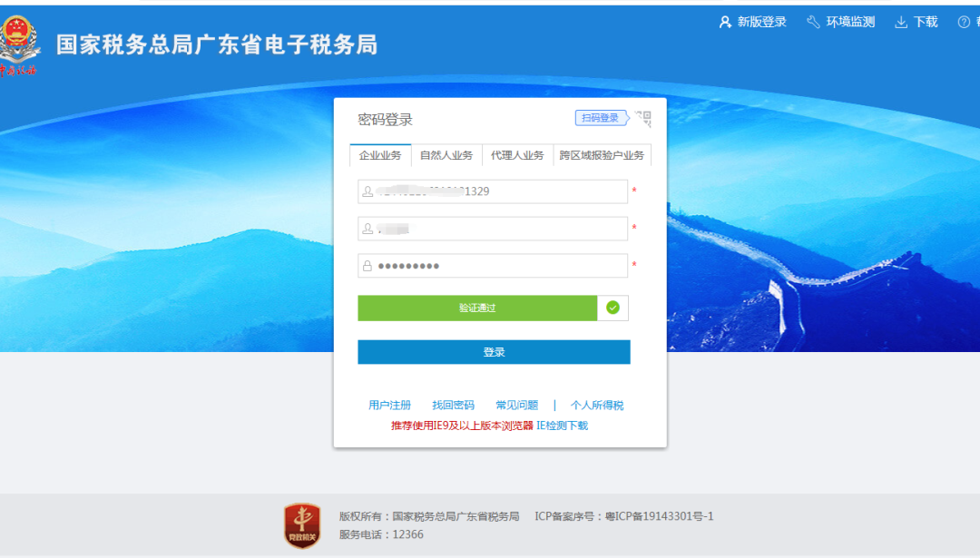
Task: Click the download arrow icon
Action: click(x=901, y=23)
